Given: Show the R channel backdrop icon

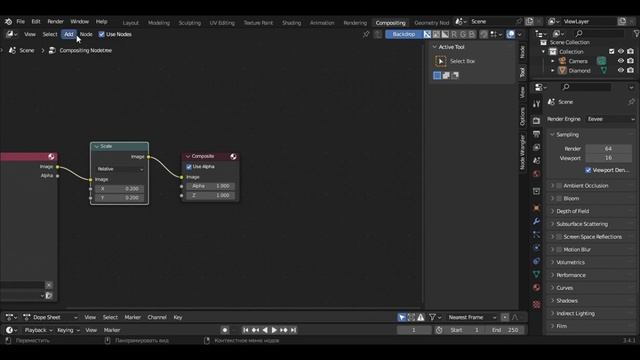Looking at the screenshot, I should [454, 34].
